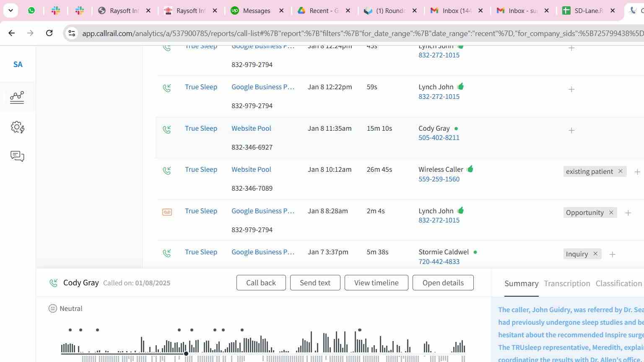The width and height of the screenshot is (644, 362).
Task: Remove the 'Opportunity' tag
Action: (611, 212)
